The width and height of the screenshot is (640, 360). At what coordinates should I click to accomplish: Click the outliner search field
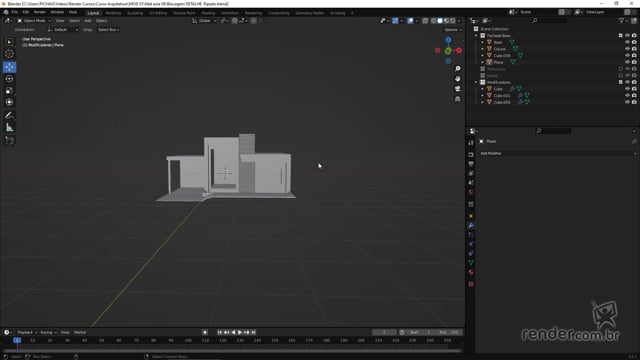coord(550,20)
